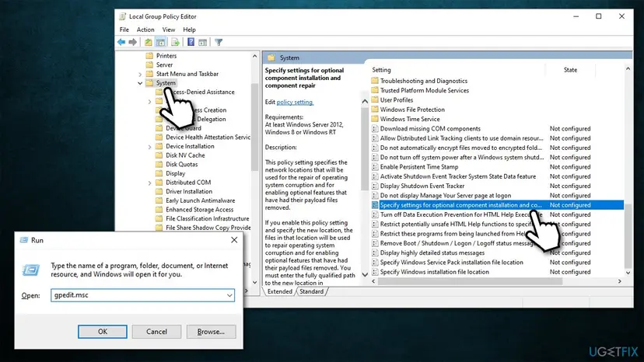Click the Windows File Protection folder icon
The image size is (644, 362).
pyautogui.click(x=375, y=110)
